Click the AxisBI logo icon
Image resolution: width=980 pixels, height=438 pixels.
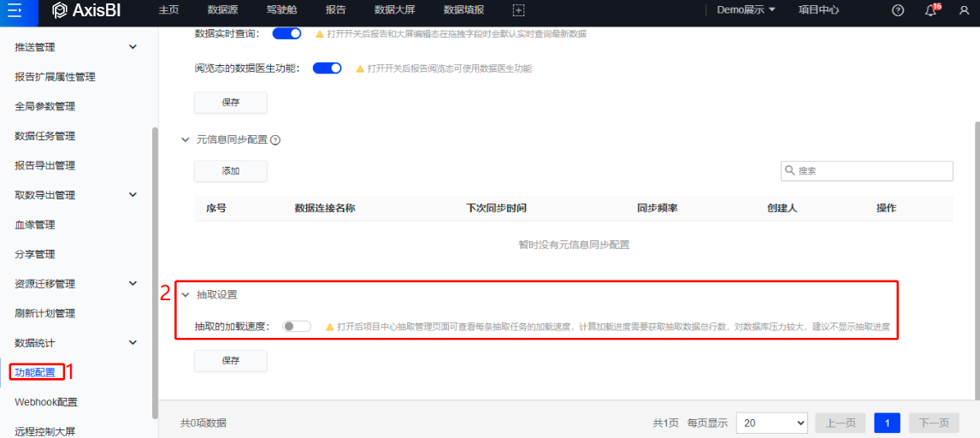pos(59,10)
